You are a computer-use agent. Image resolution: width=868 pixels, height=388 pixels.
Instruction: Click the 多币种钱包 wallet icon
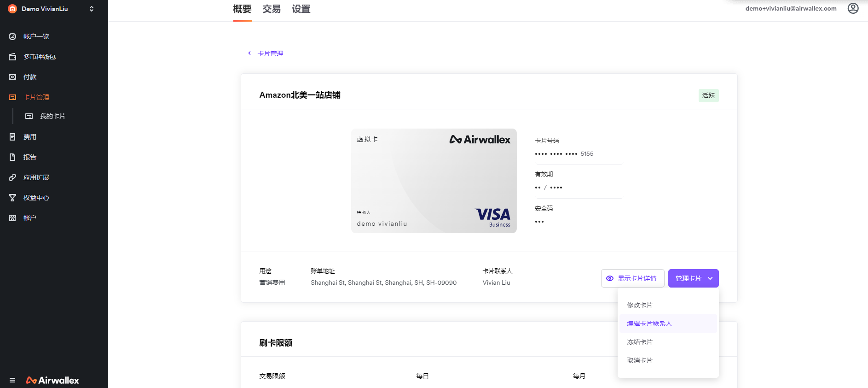pyautogui.click(x=12, y=57)
